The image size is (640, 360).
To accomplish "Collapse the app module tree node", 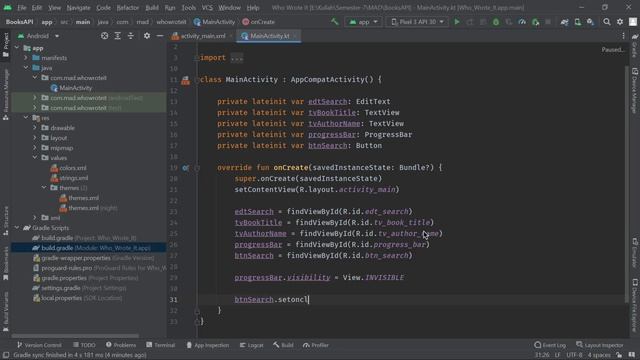I will pyautogui.click(x=17, y=48).
